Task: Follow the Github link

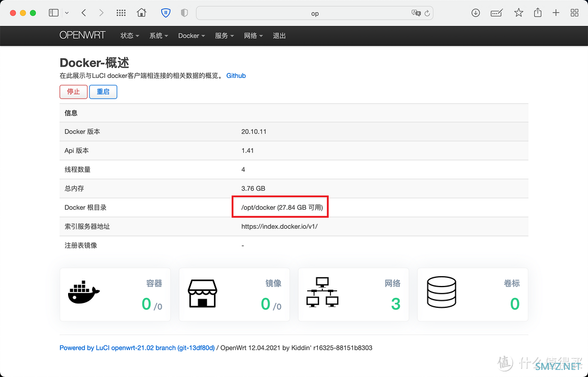Action: [236, 76]
